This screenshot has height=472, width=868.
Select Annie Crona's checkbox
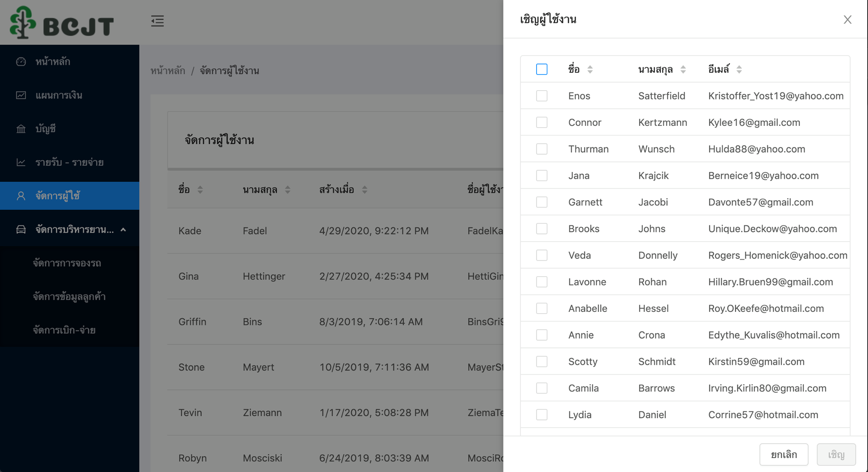[542, 335]
